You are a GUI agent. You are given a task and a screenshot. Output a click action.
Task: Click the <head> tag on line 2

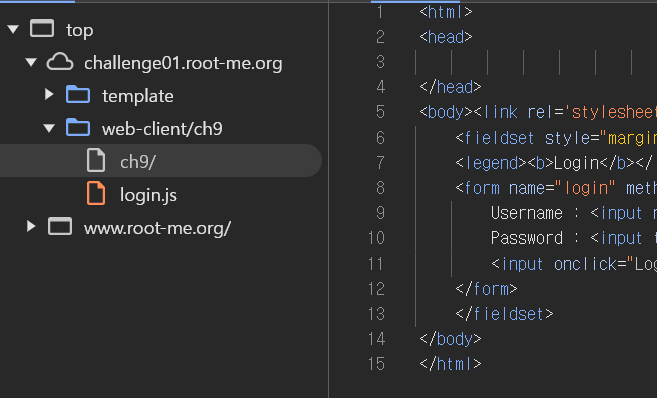tap(446, 37)
